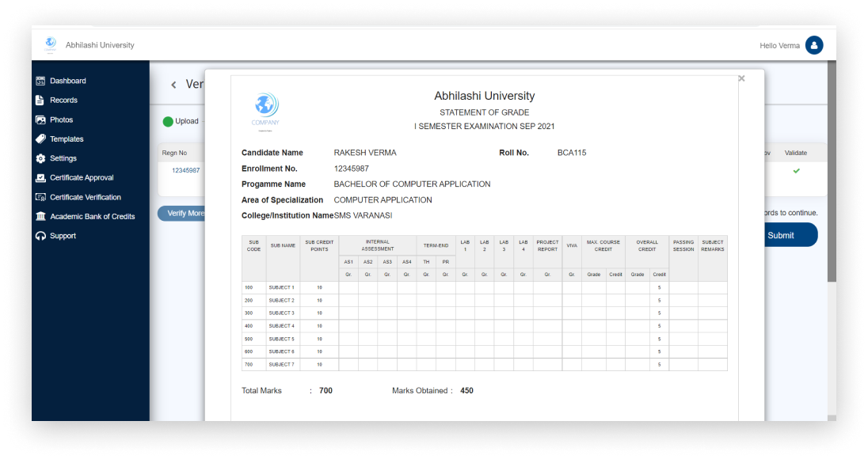
Task: Toggle the green Validate checkmark
Action: pyautogui.click(x=796, y=170)
